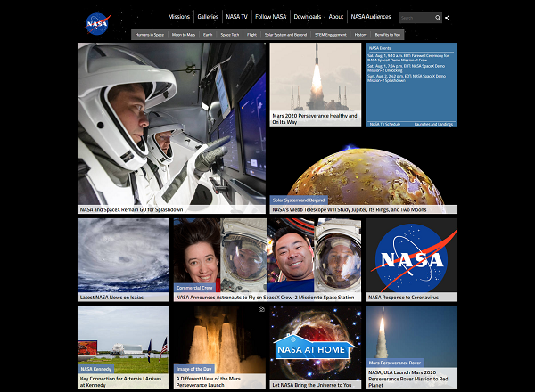The height and width of the screenshot is (392, 535).
Task: Select the Earth topic
Action: point(208,35)
